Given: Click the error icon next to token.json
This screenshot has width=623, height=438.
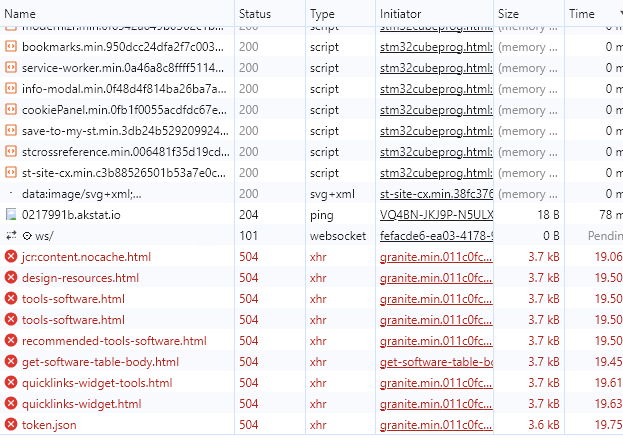Looking at the screenshot, I should 11,425.
